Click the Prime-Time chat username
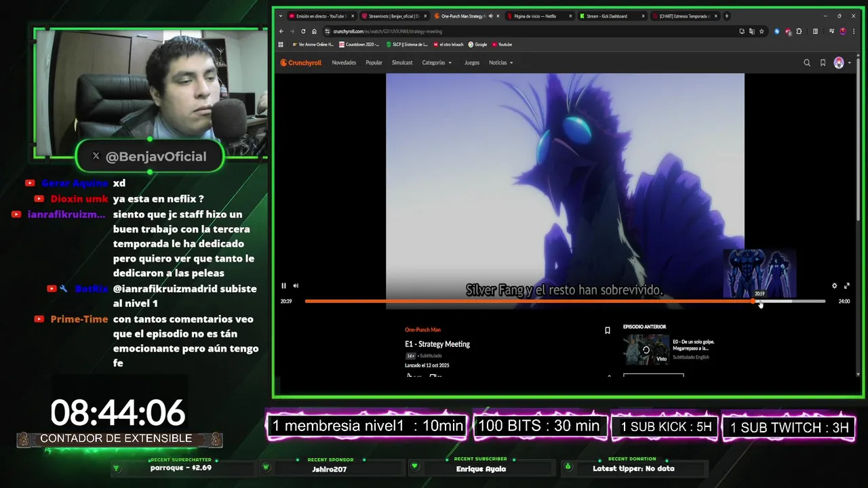This screenshot has height=488, width=868. click(79, 319)
